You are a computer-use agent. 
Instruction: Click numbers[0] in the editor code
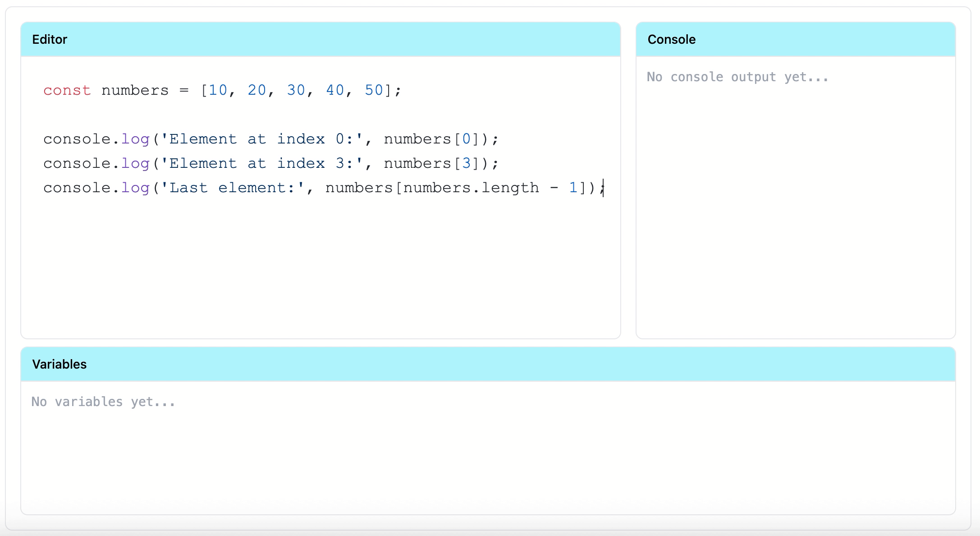point(431,139)
